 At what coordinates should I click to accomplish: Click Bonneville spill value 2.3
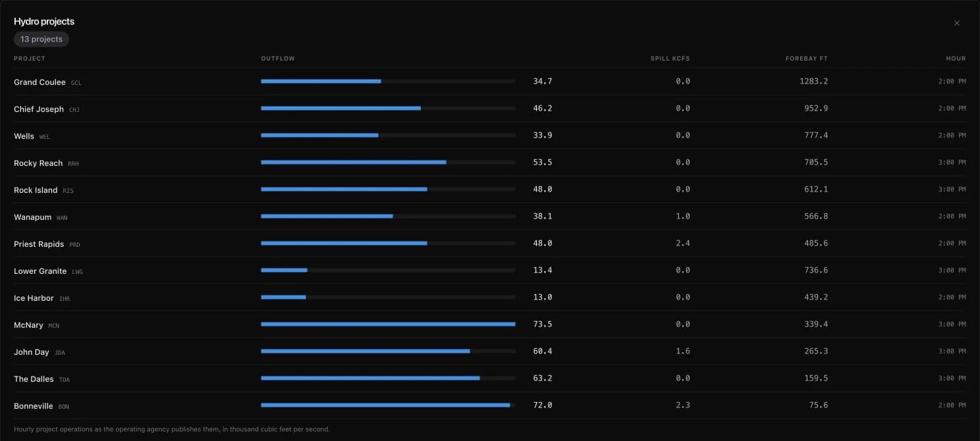[683, 405]
